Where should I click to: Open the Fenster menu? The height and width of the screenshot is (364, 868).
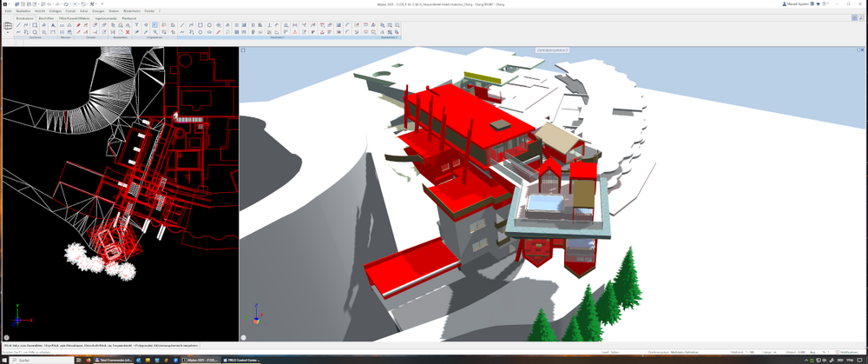150,10
